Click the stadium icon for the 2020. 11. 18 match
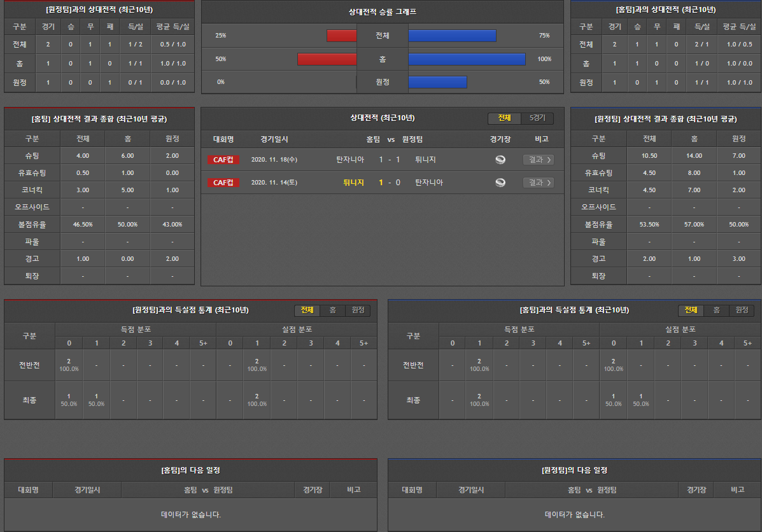The image size is (762, 532). 500,160
